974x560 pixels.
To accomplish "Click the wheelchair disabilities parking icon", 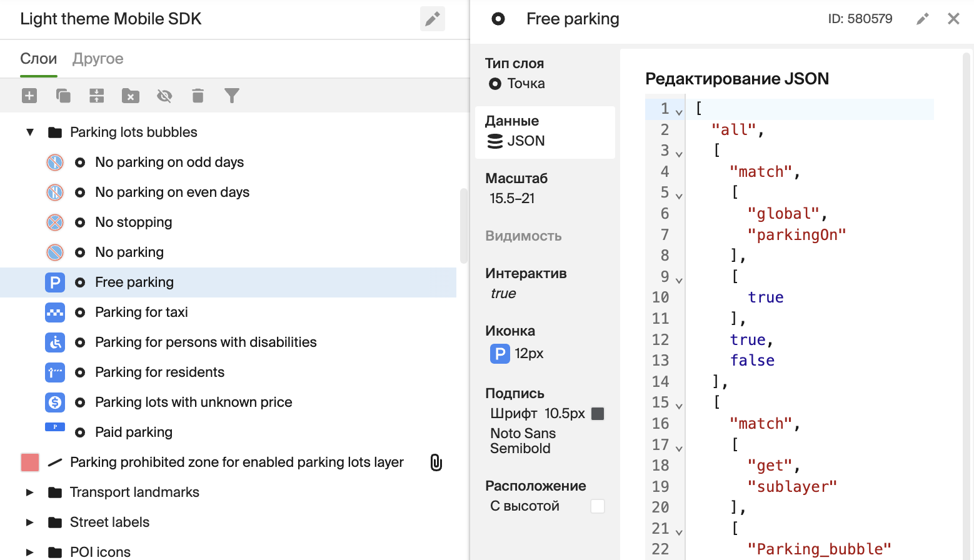I will pyautogui.click(x=55, y=342).
